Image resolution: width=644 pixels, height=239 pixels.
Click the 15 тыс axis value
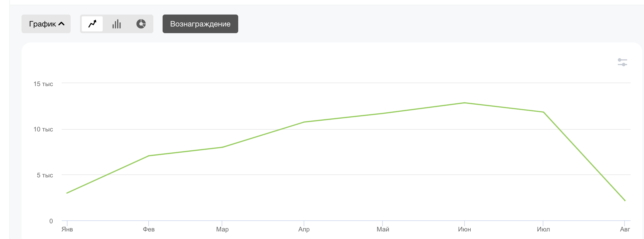[x=43, y=84]
